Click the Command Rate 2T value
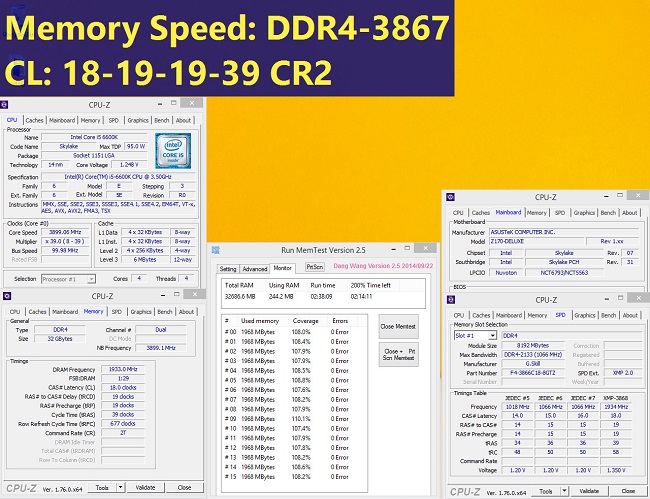Screen dimensions: 650x499 [x=123, y=433]
